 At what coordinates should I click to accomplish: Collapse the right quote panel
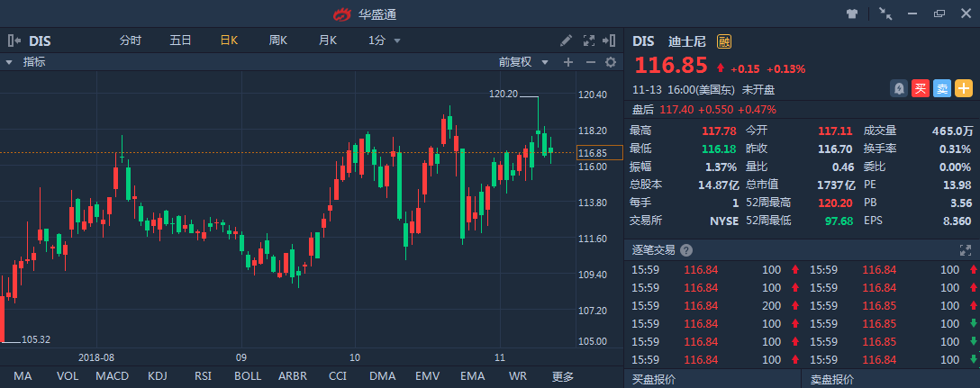pos(610,41)
